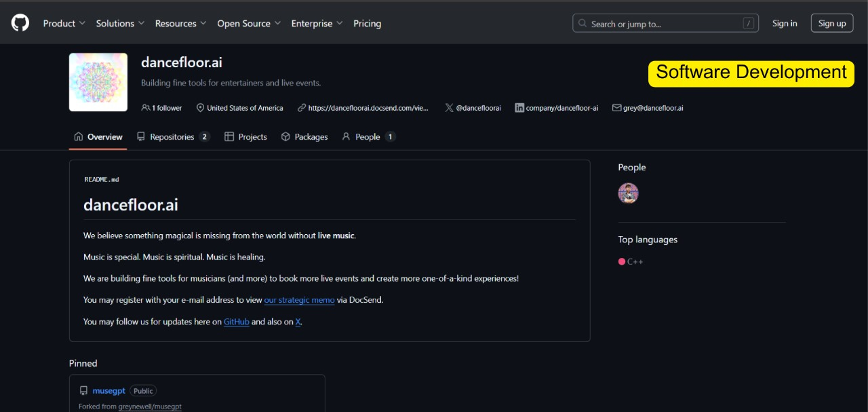Click the location pin icon
This screenshot has width=868, height=412.
tap(200, 108)
